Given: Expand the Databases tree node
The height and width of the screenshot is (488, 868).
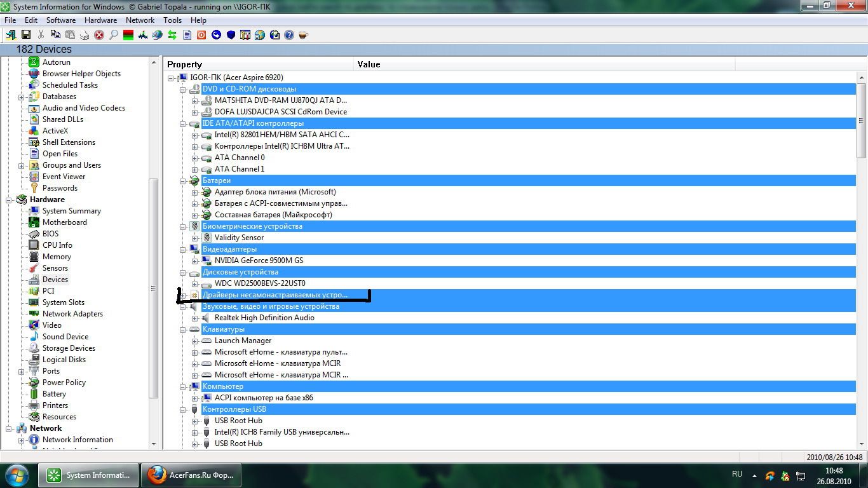Looking at the screenshot, I should pos(22,97).
